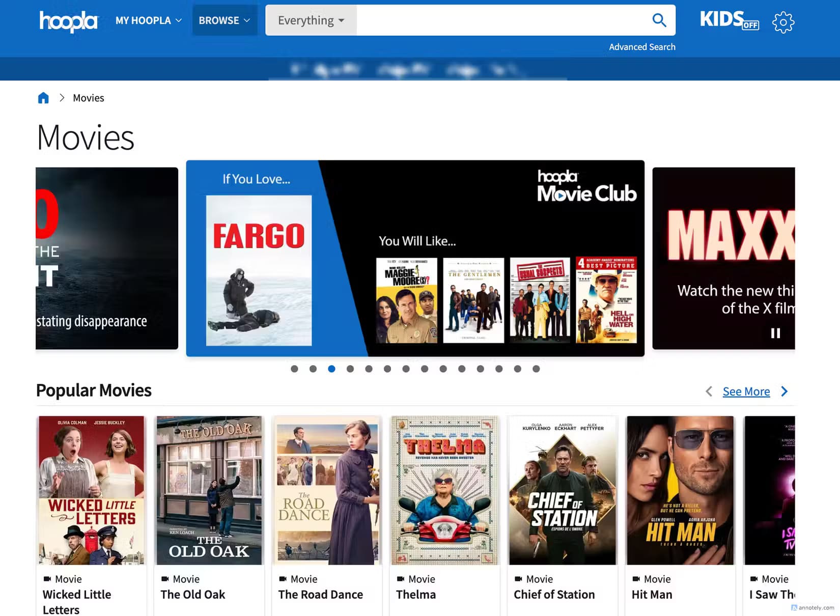Open the MY HOOPLA menu
840x616 pixels.
pos(148,20)
